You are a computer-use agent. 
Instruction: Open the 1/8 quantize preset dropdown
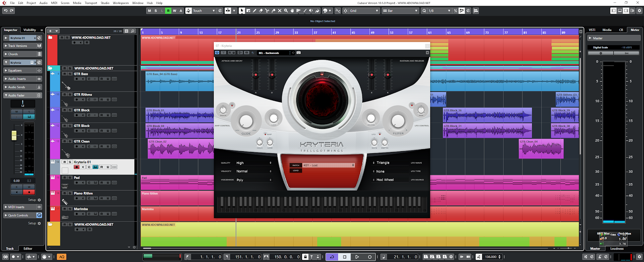tap(440, 11)
